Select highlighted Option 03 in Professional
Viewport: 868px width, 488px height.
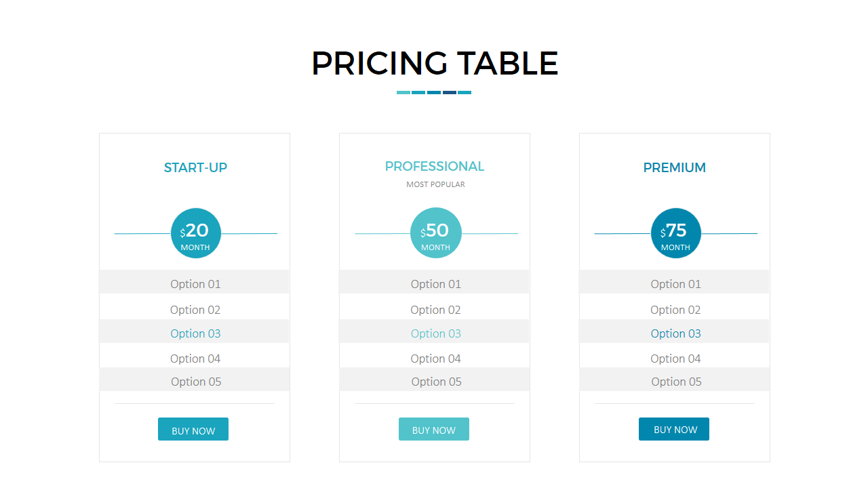pos(435,333)
